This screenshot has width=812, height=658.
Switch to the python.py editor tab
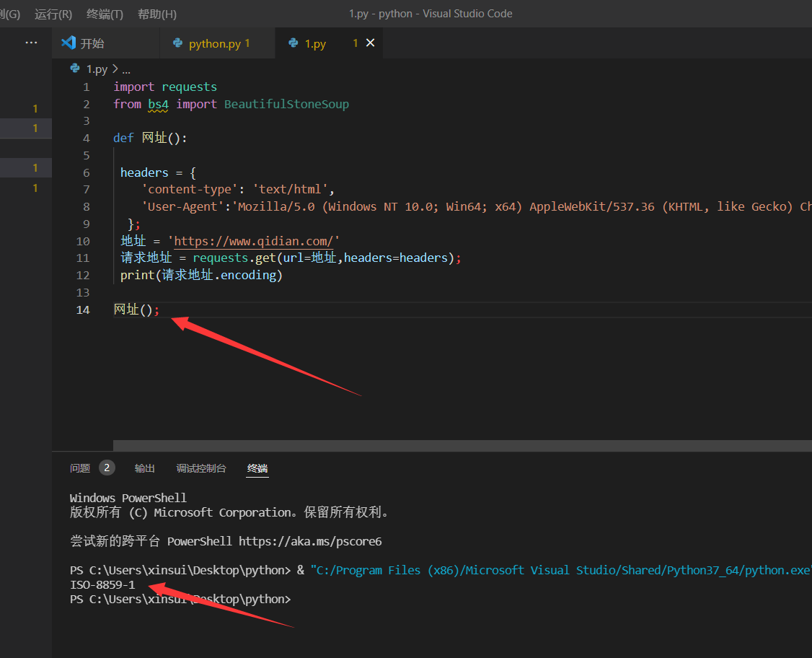pyautogui.click(x=215, y=44)
